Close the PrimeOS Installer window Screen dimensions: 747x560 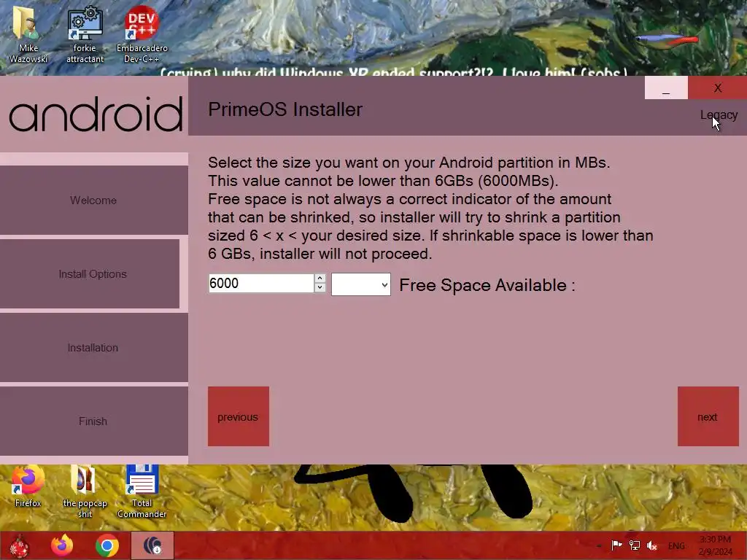tap(718, 87)
